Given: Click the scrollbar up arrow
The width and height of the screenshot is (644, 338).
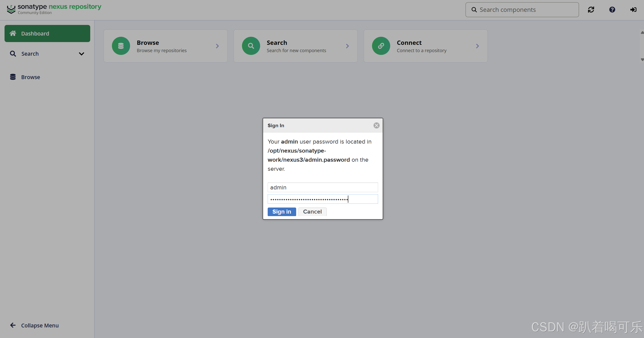Looking at the screenshot, I should [x=642, y=32].
